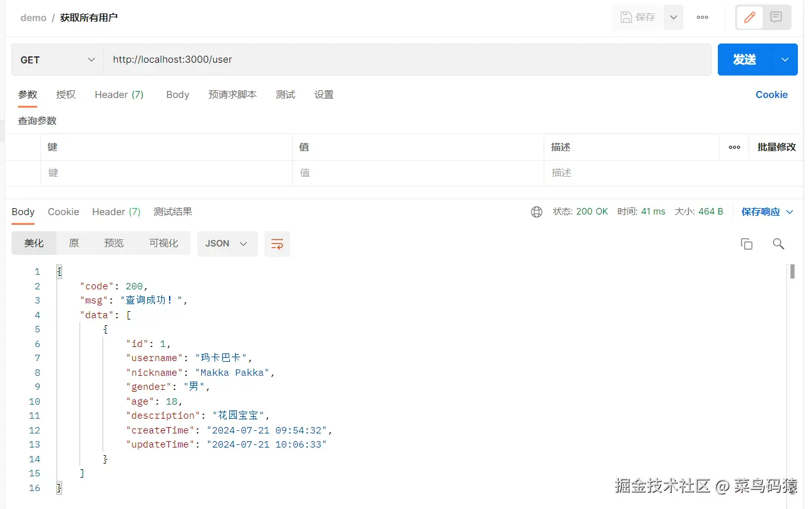Click the pencil edit mode icon

pos(749,17)
